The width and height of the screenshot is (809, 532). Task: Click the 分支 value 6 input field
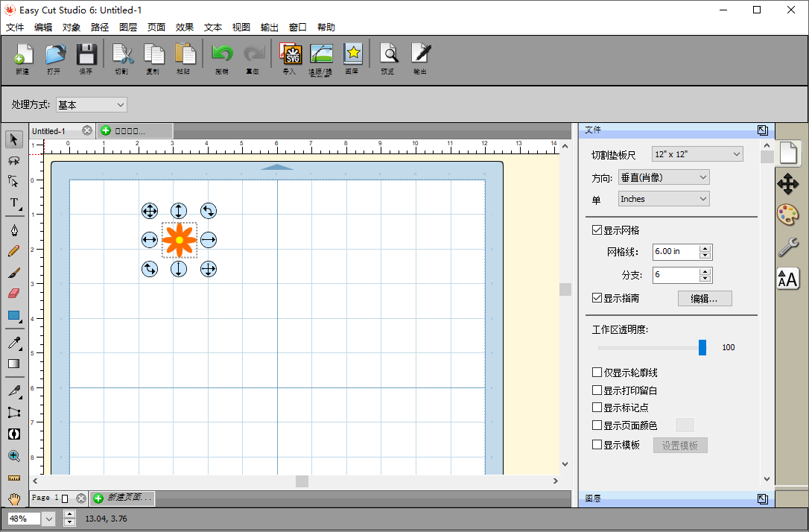coord(676,275)
